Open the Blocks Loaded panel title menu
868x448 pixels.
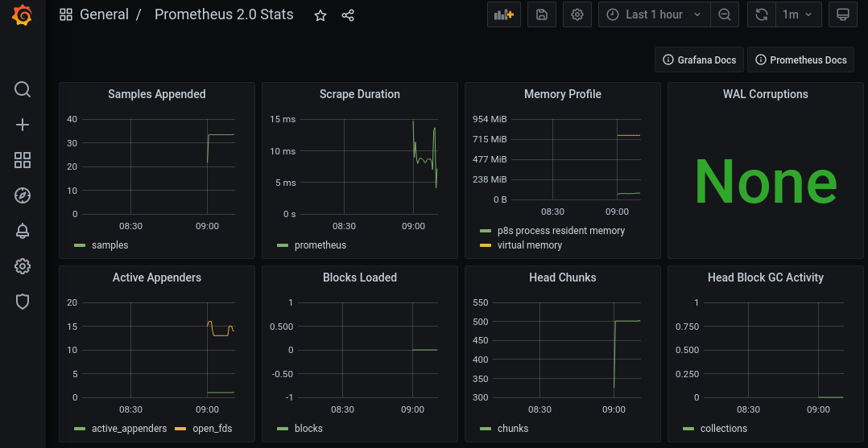coord(360,277)
